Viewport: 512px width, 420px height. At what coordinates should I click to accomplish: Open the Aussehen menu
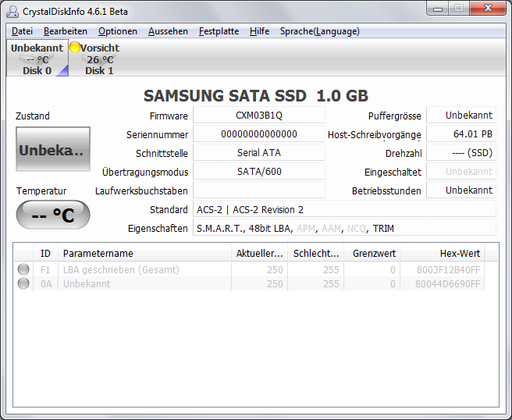168,31
